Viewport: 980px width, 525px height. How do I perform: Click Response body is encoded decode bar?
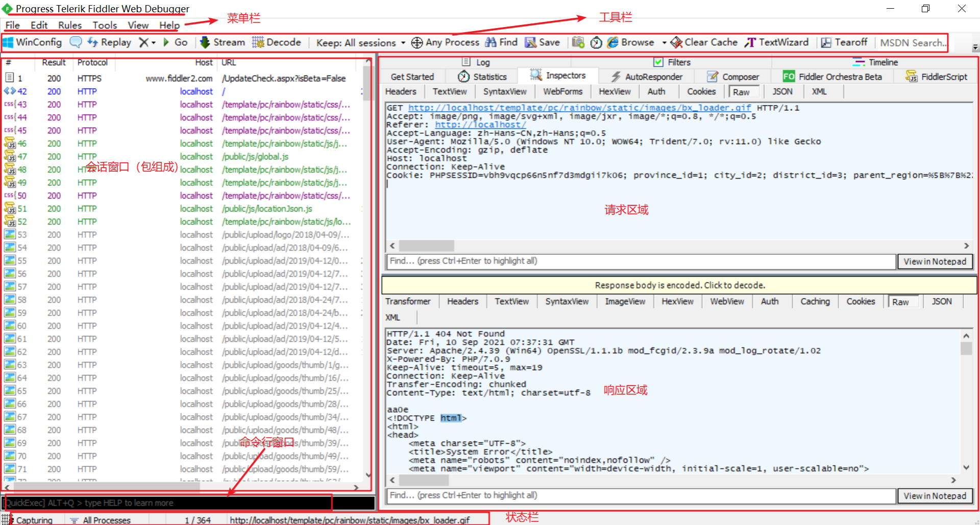[679, 285]
